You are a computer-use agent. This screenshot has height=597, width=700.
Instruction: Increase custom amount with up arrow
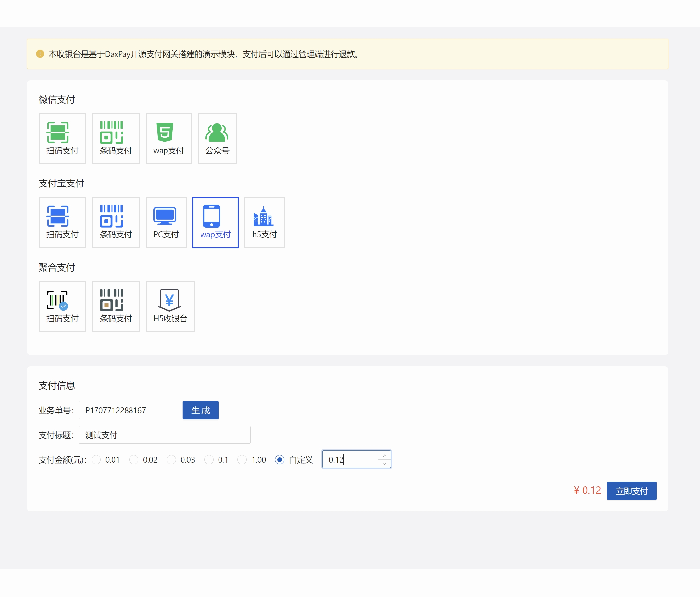(x=384, y=456)
